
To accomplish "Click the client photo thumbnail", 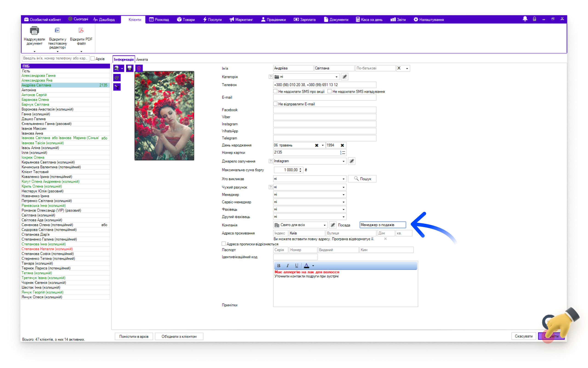I will (x=164, y=116).
